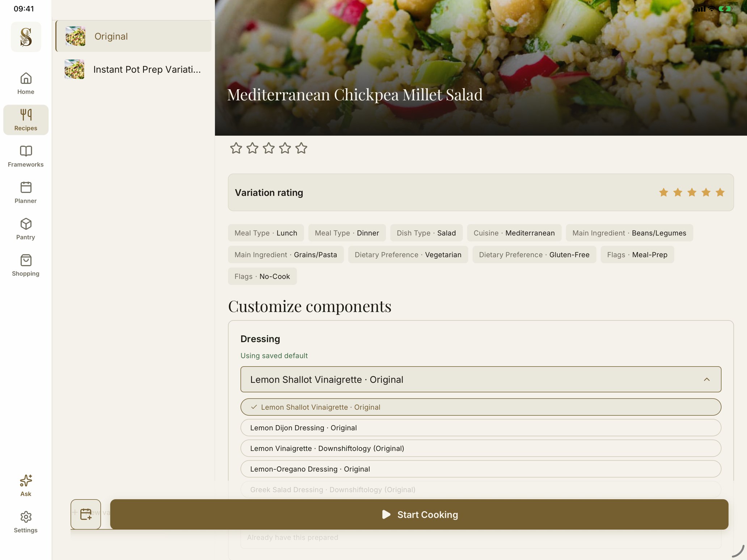Set variation rating to third star

click(692, 192)
